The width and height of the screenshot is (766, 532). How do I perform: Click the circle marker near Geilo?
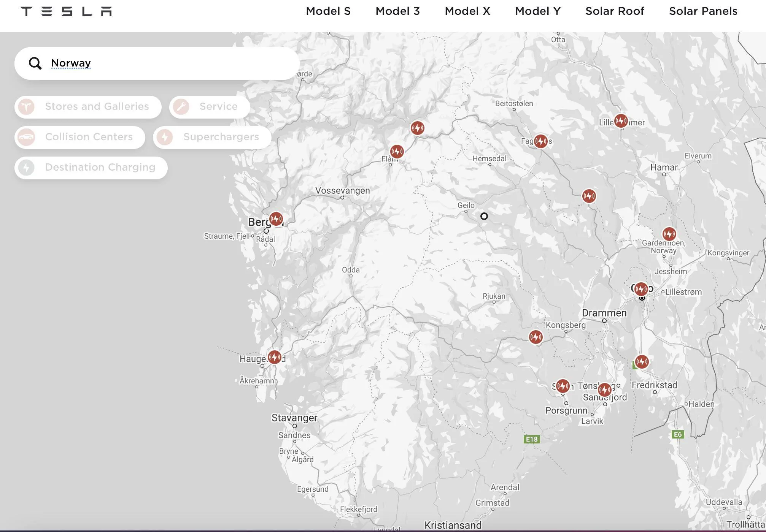click(484, 216)
